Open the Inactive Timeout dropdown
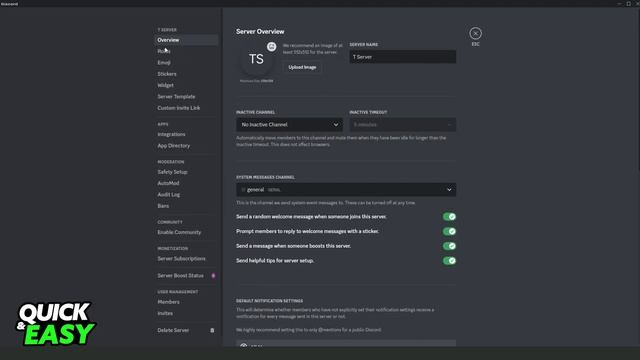 point(402,124)
